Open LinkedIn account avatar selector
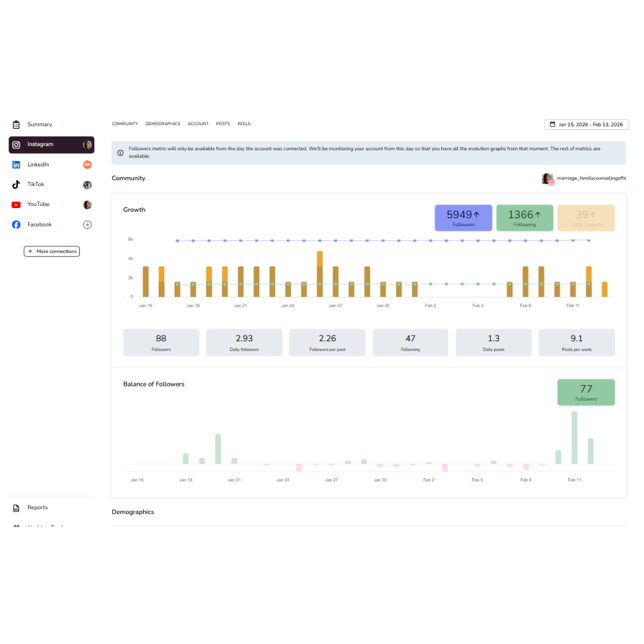This screenshot has height=644, width=644. 87,165
